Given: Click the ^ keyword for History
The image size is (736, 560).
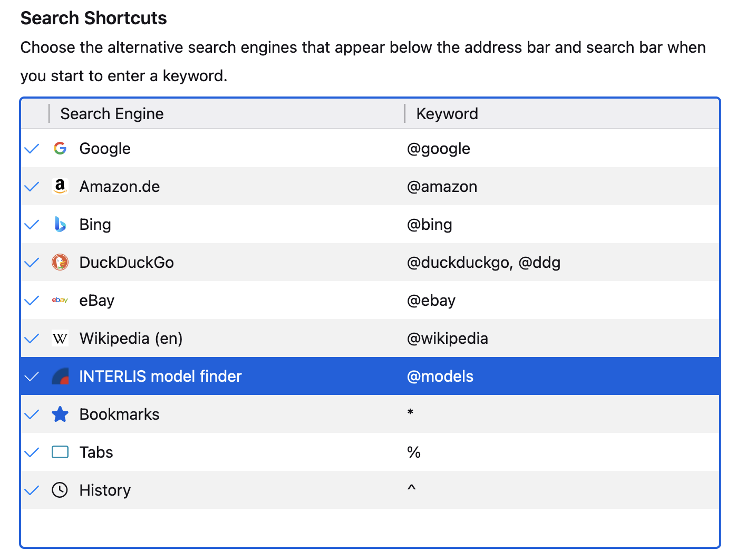Looking at the screenshot, I should tap(412, 488).
